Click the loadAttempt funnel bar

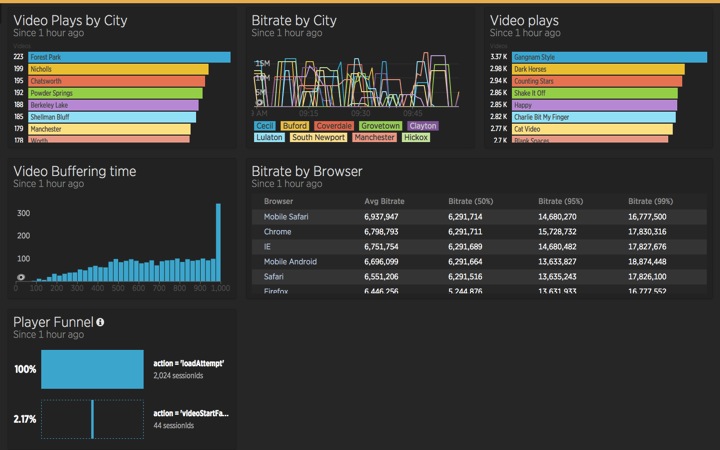point(92,369)
